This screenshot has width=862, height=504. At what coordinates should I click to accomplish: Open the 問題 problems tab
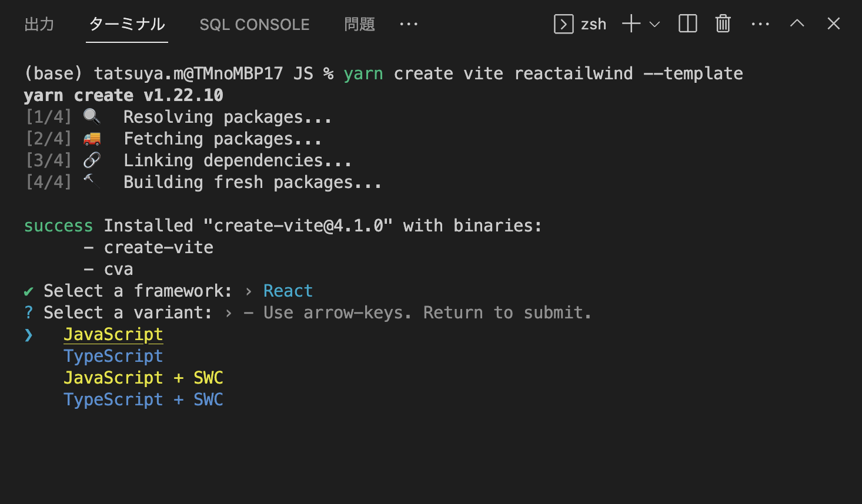pos(359,24)
